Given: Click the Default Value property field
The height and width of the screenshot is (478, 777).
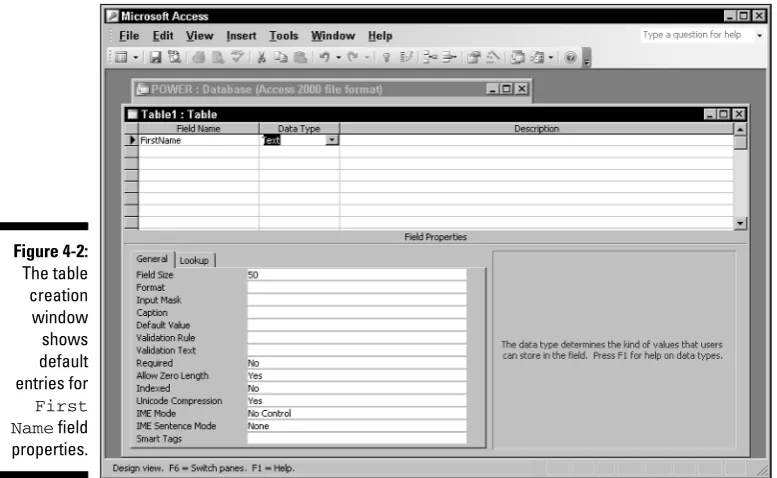Looking at the screenshot, I should (x=357, y=325).
